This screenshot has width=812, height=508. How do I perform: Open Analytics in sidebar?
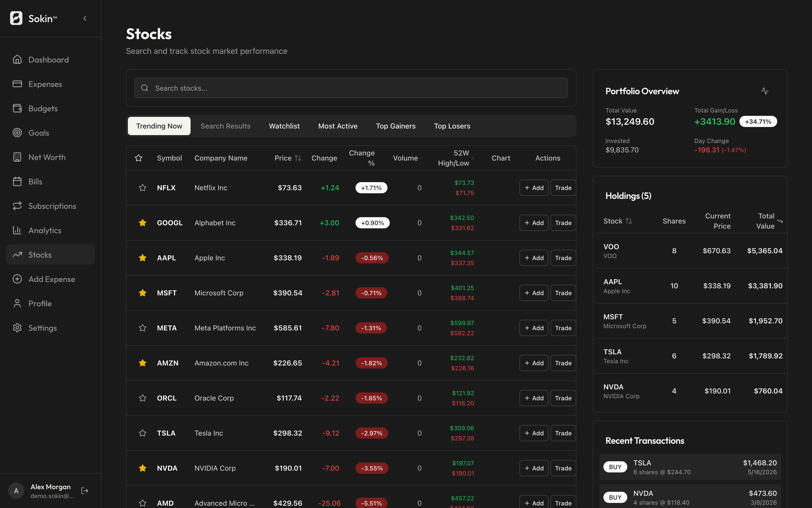(50, 230)
